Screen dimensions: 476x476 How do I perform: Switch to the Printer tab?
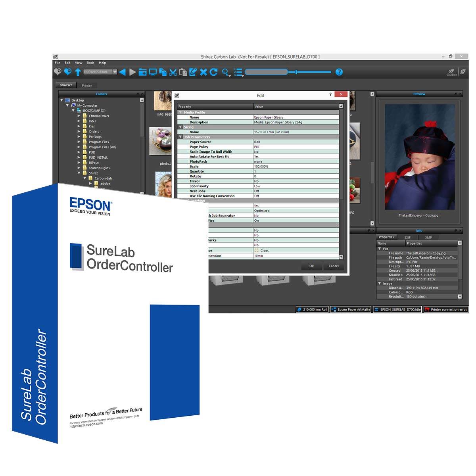[87, 85]
